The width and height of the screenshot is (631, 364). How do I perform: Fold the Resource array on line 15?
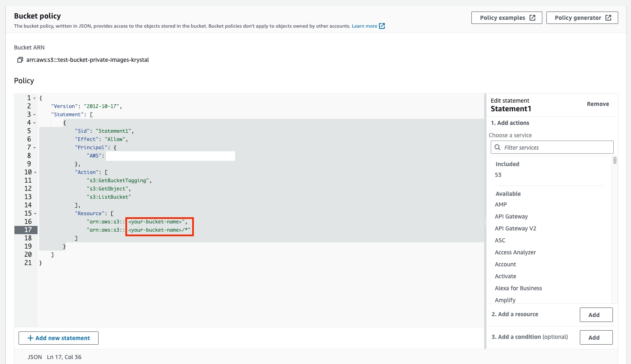click(35, 214)
